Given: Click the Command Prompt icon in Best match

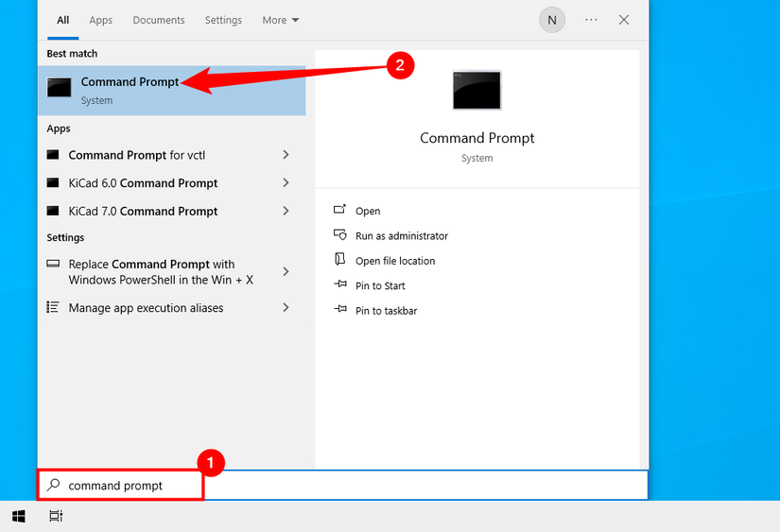Looking at the screenshot, I should tap(60, 88).
